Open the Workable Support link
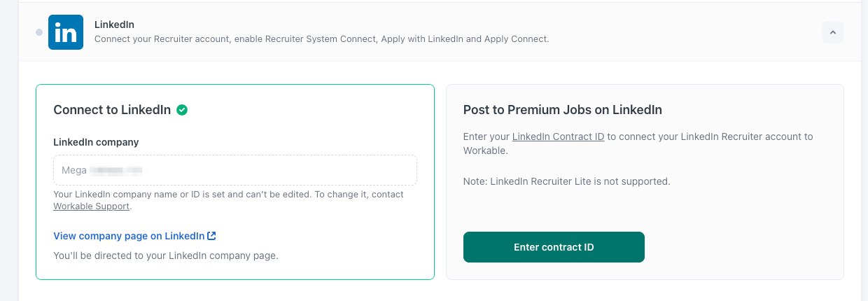Viewport: 868px width, 301px height. pos(91,206)
